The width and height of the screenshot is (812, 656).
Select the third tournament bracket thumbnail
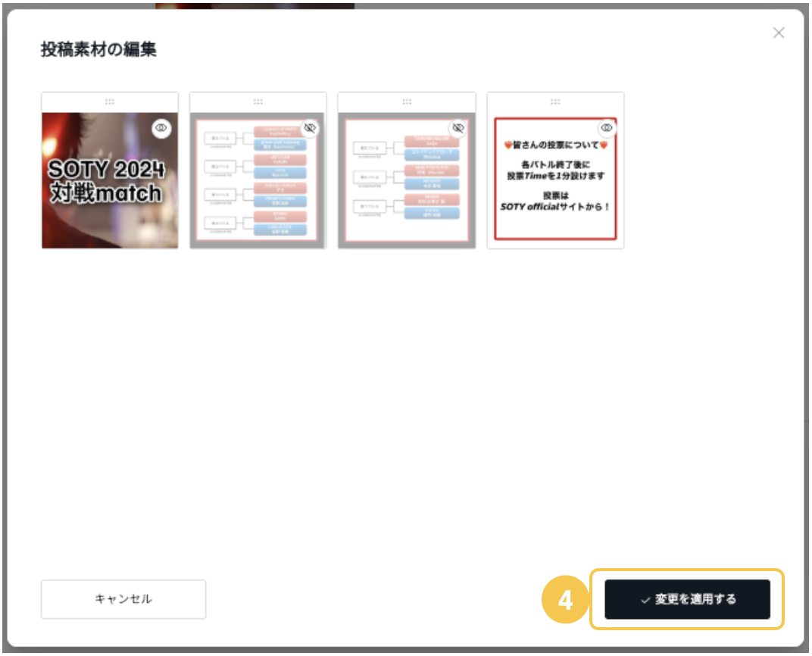pos(407,180)
